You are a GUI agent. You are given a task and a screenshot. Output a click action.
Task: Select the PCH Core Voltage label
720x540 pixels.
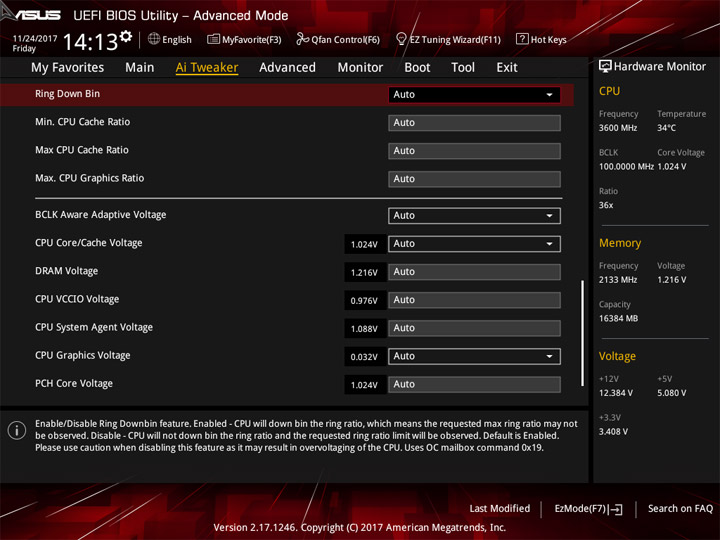(x=74, y=383)
